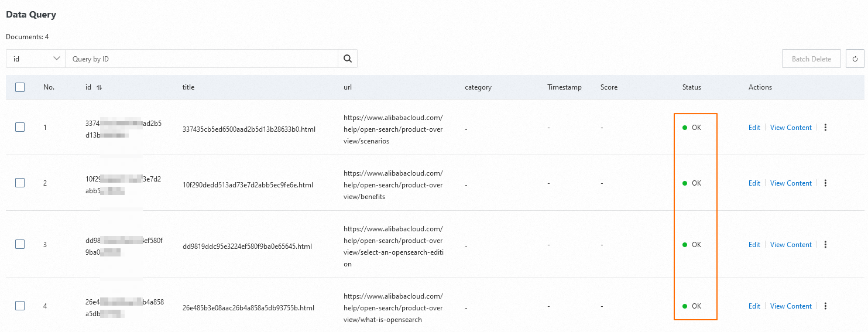Click the title column header

pos(188,87)
